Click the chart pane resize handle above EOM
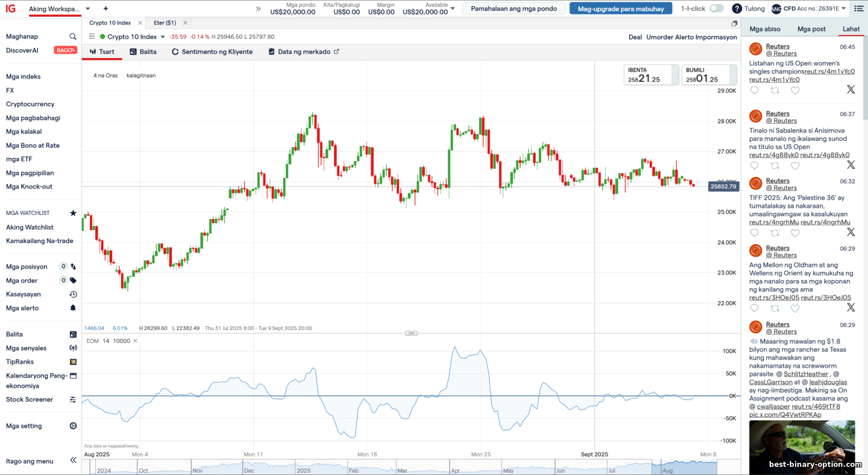Image resolution: width=868 pixels, height=475 pixels. tap(411, 333)
